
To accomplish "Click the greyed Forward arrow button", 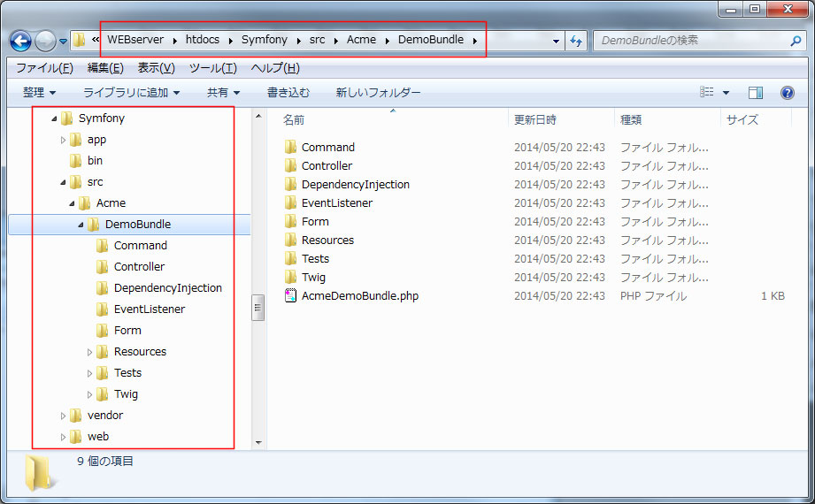I will [45, 41].
